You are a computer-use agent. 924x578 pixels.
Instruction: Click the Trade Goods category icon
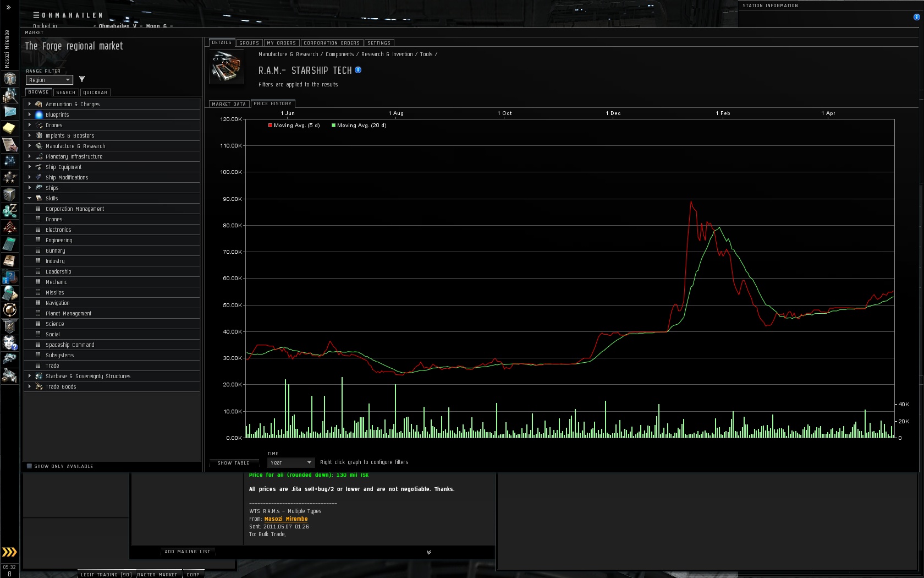[x=39, y=386]
